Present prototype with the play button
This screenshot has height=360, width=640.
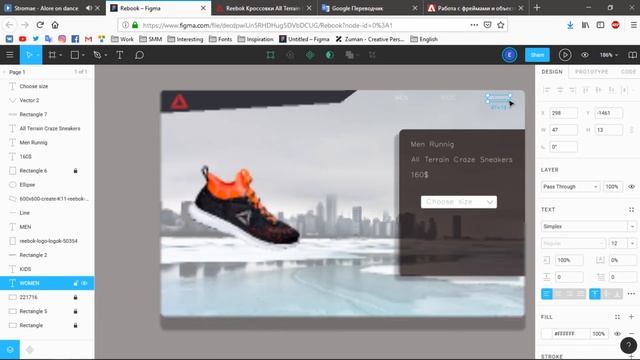(565, 55)
